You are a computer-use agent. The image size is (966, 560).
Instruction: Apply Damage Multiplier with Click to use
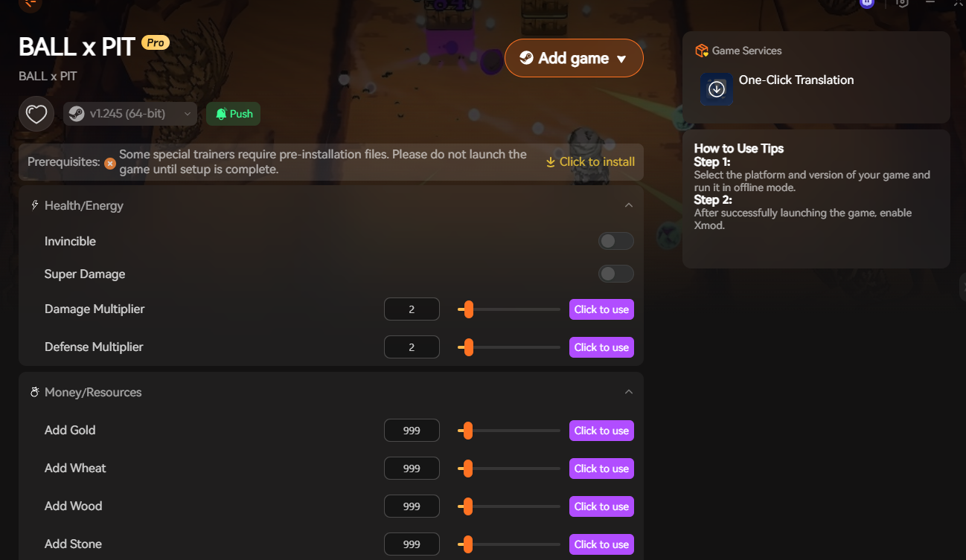[x=601, y=309]
